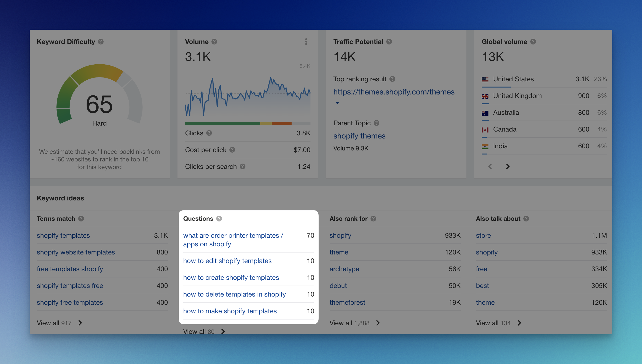Click the 933K shopify volume in Also rank for

tap(453, 236)
